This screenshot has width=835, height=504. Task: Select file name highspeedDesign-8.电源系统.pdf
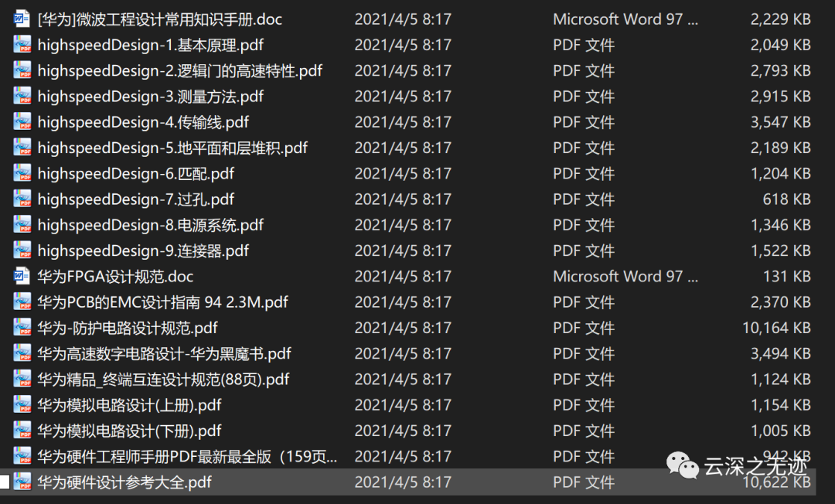[x=150, y=225]
